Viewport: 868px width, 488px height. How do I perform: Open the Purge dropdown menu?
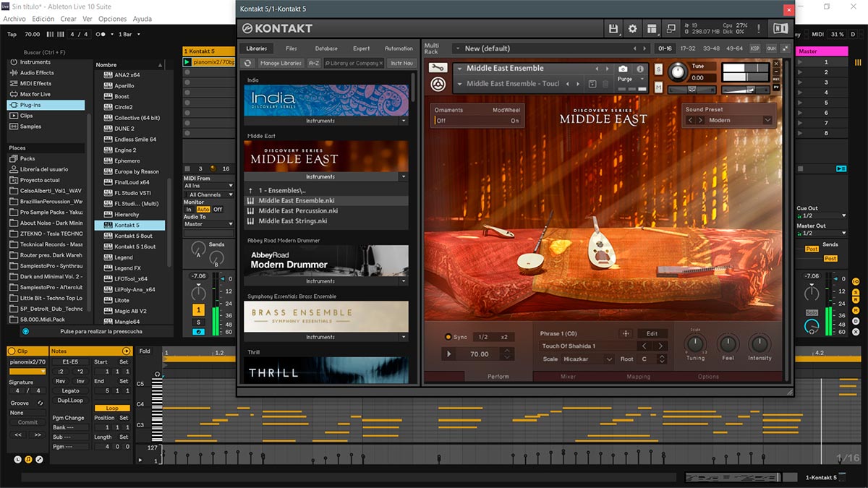click(x=629, y=80)
